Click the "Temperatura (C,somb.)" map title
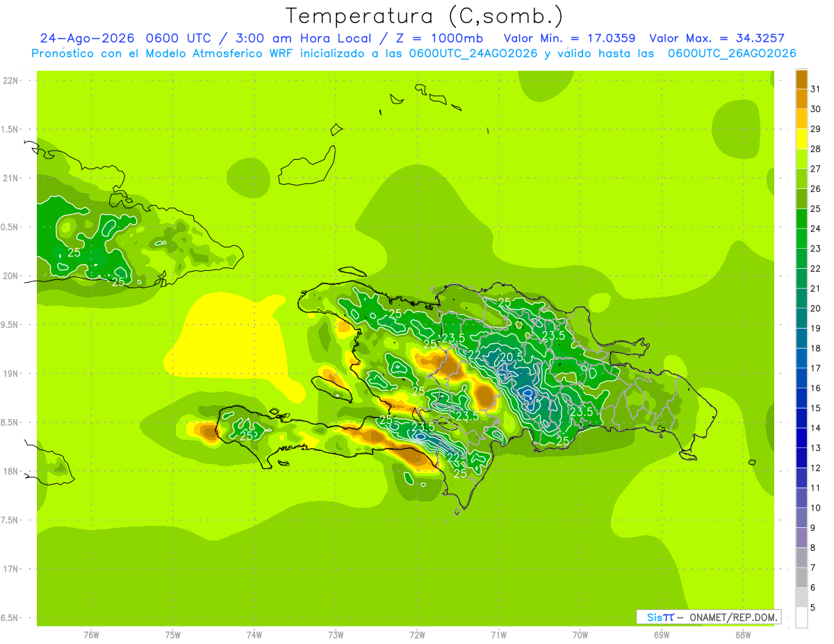The image size is (834, 644). (x=423, y=15)
